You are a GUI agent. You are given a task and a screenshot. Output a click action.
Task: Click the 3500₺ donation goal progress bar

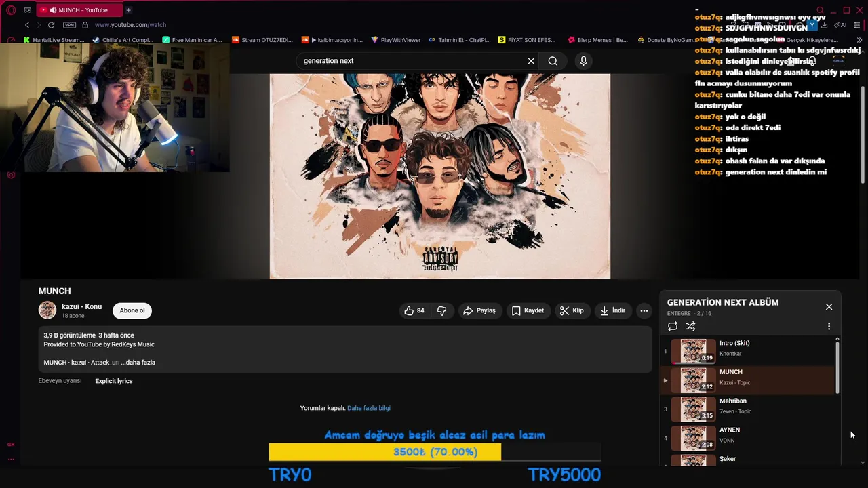[x=435, y=452]
